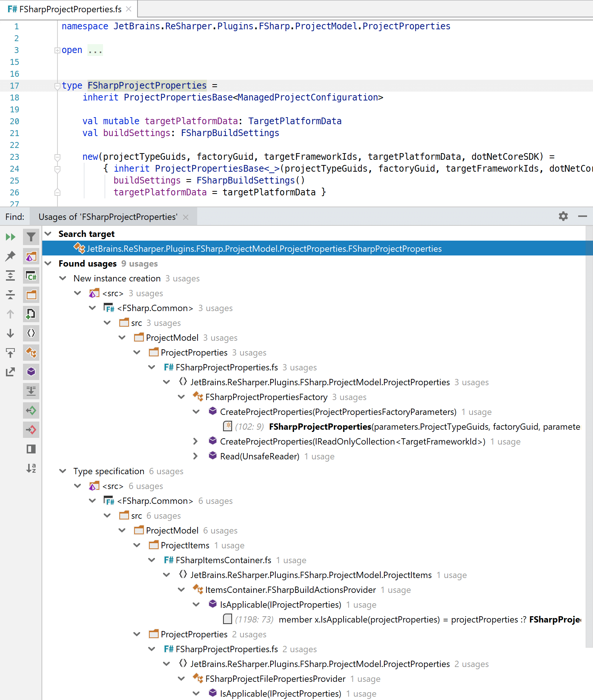This screenshot has width=593, height=700.
Task: Collapse all nodes in results tree
Action: click(10, 295)
